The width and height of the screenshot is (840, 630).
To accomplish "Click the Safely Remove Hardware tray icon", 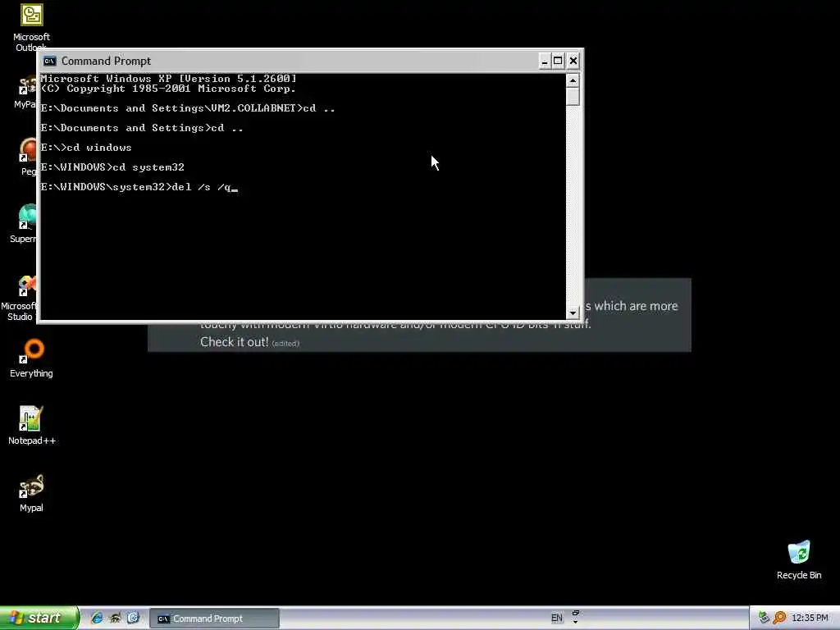I will click(764, 619).
